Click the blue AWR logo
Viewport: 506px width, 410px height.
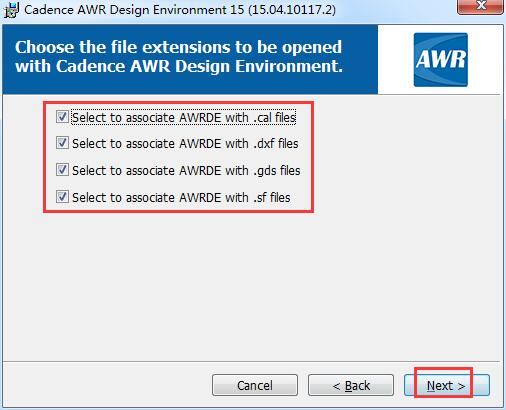(441, 60)
